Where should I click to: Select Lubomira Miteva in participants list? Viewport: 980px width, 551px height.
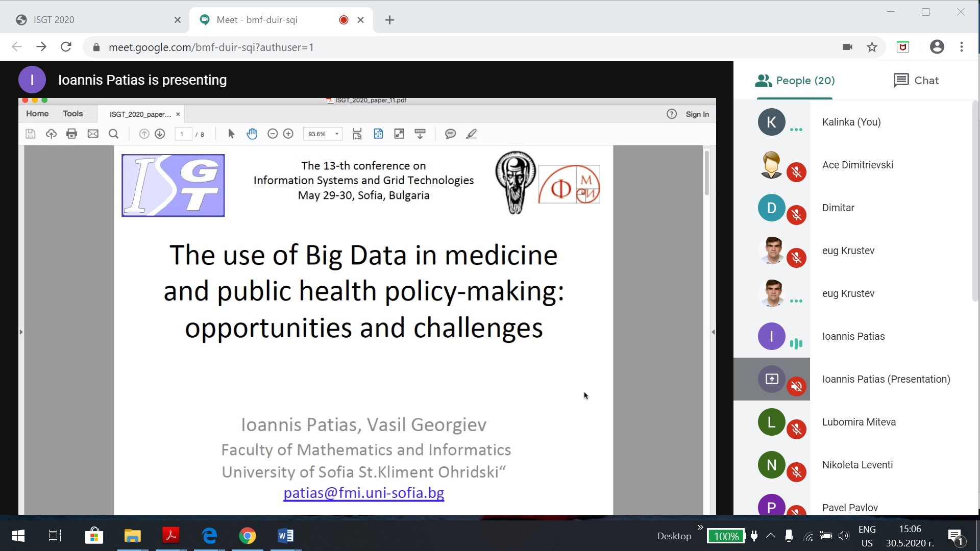point(856,422)
